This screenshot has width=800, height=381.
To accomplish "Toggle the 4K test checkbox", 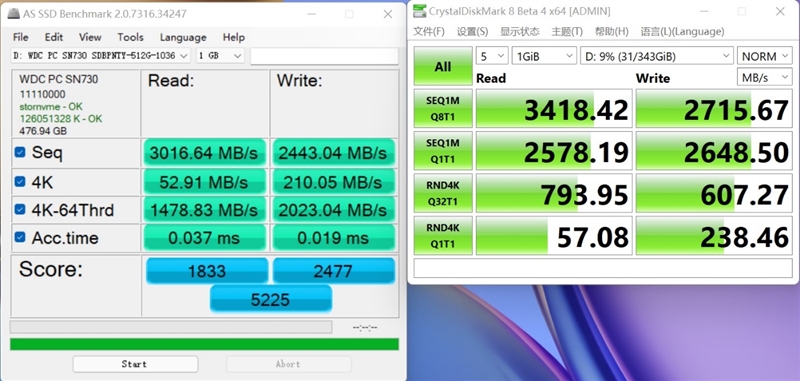I will (x=20, y=182).
